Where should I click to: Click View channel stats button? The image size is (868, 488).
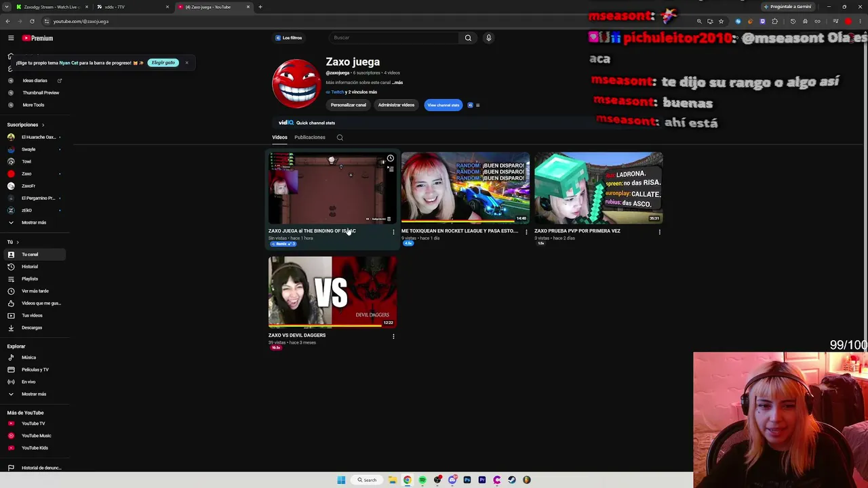[x=443, y=105]
